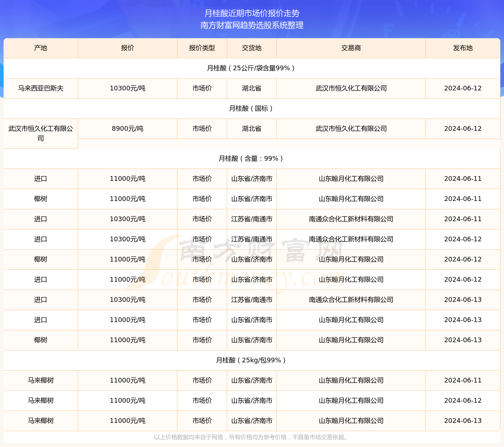Screen dimensions: 504x447
Task: Click 湖北省 in the 8900元/吨 row
Action: pyautogui.click(x=252, y=129)
